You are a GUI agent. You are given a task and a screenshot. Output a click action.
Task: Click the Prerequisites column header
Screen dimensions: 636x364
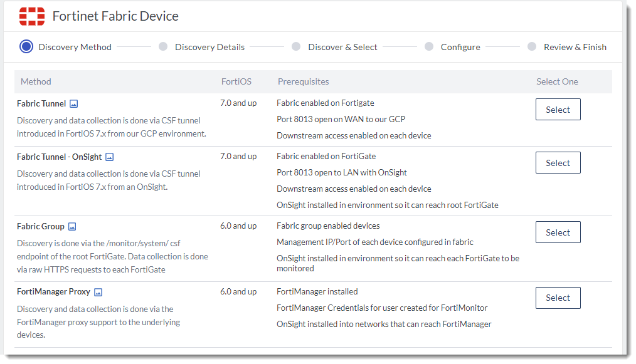pos(303,81)
